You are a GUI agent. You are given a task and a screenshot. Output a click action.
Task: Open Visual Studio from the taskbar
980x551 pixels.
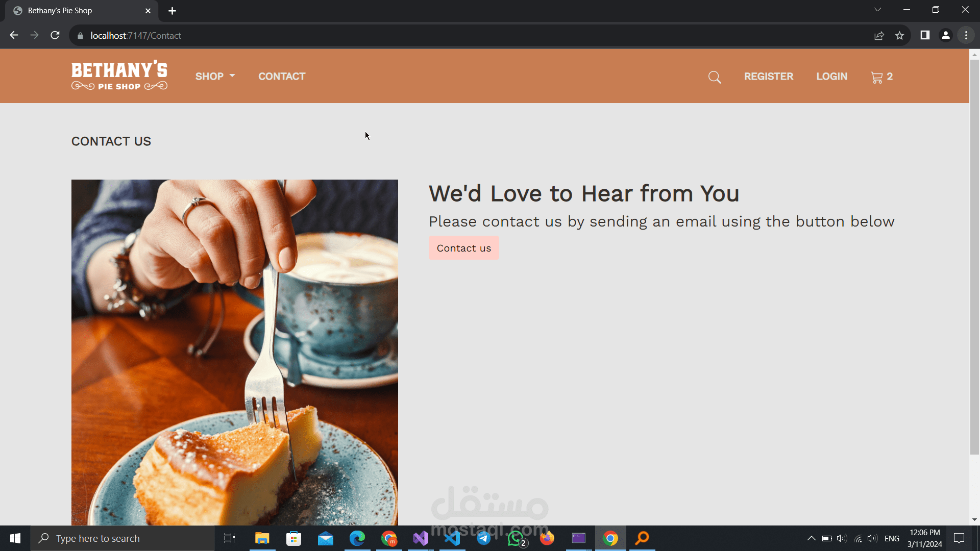coord(421,538)
